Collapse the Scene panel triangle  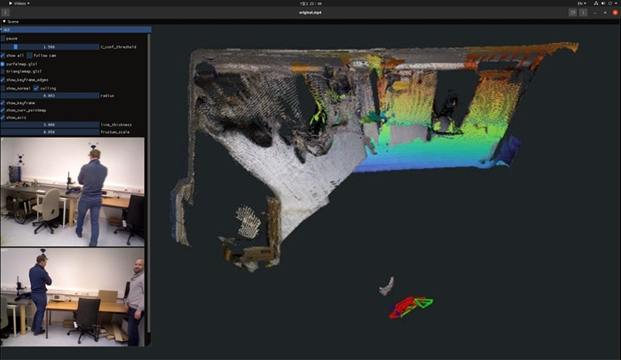[x=4, y=21]
